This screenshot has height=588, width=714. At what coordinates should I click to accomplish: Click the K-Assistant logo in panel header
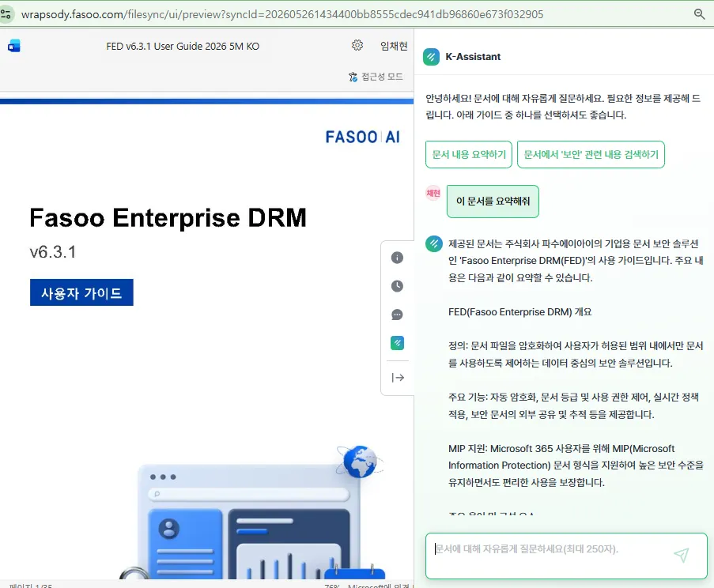point(431,57)
